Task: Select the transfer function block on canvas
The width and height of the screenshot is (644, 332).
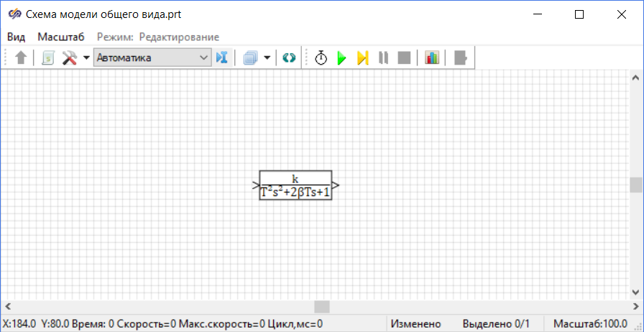Action: (x=295, y=185)
